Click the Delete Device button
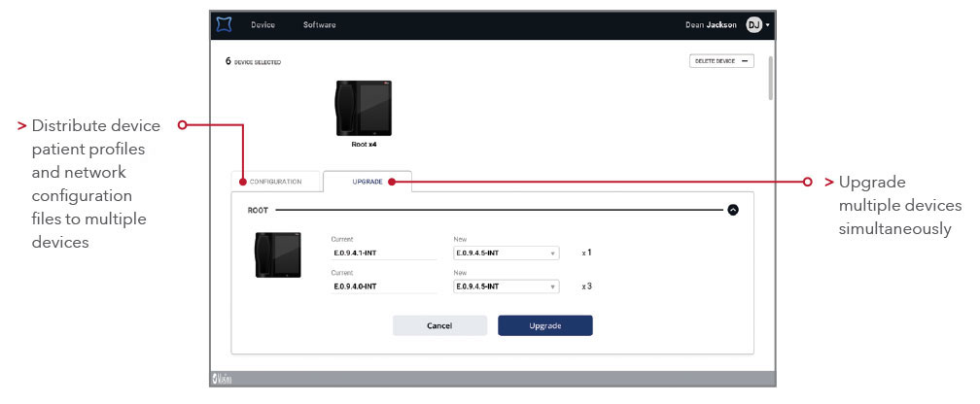 (721, 60)
